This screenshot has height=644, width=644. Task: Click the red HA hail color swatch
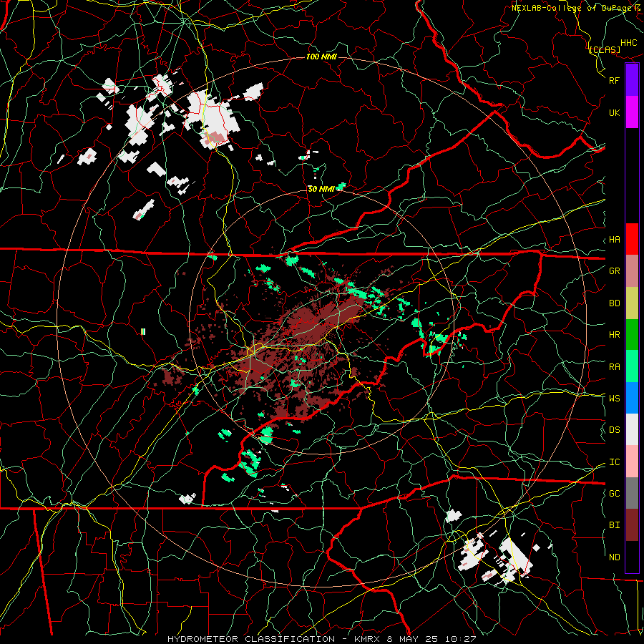(632, 239)
